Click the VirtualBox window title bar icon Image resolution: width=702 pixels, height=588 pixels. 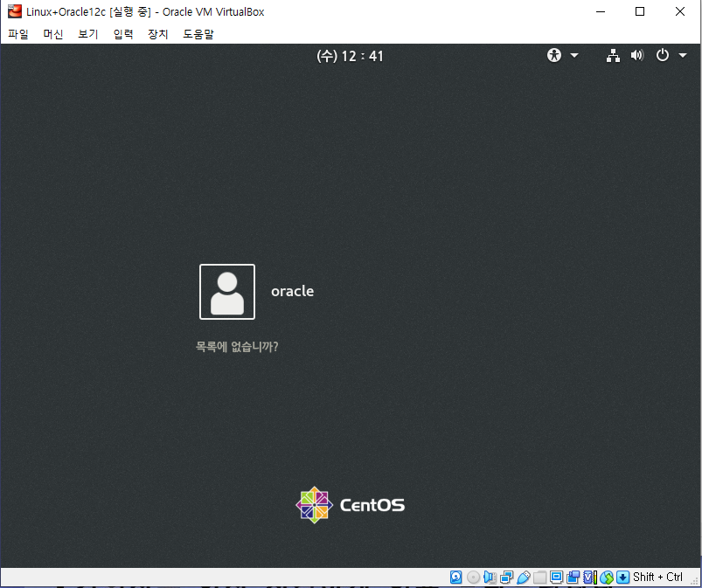15,11
